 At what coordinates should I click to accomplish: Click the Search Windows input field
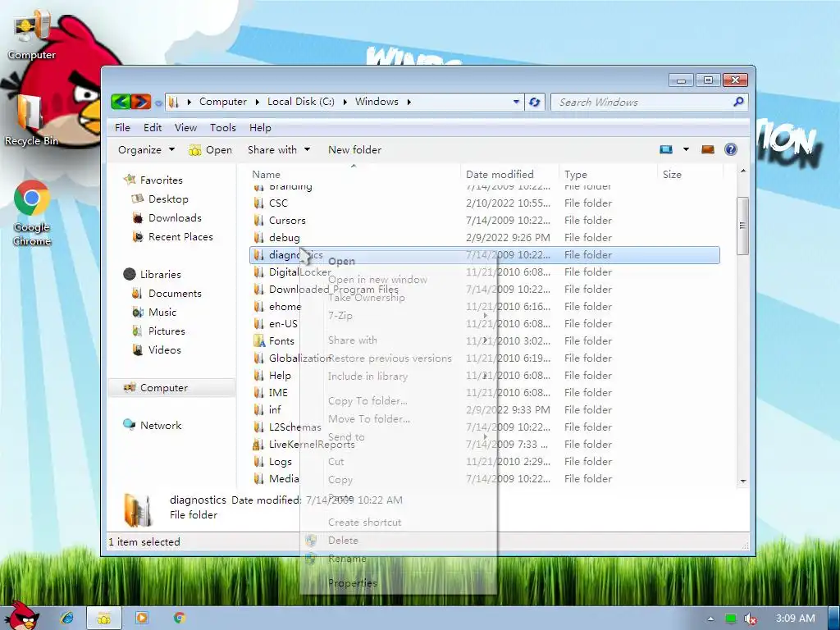[x=643, y=102]
